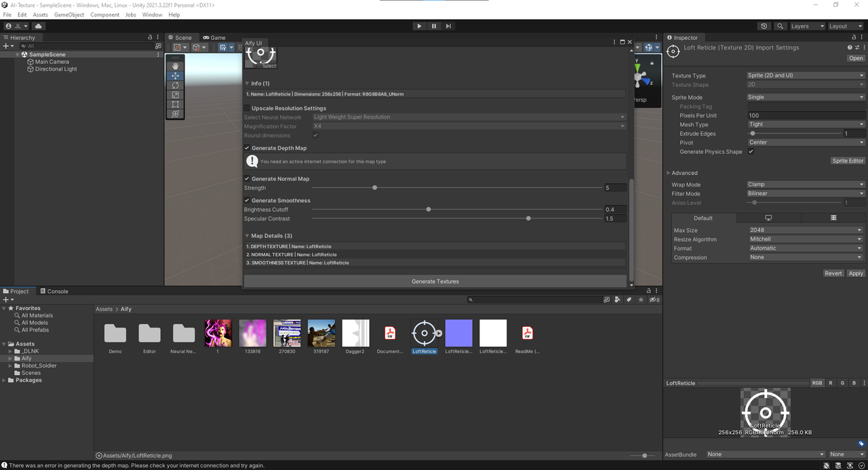This screenshot has width=868, height=470.
Task: Toggle Favorites star in Project search bar
Action: [641, 299]
